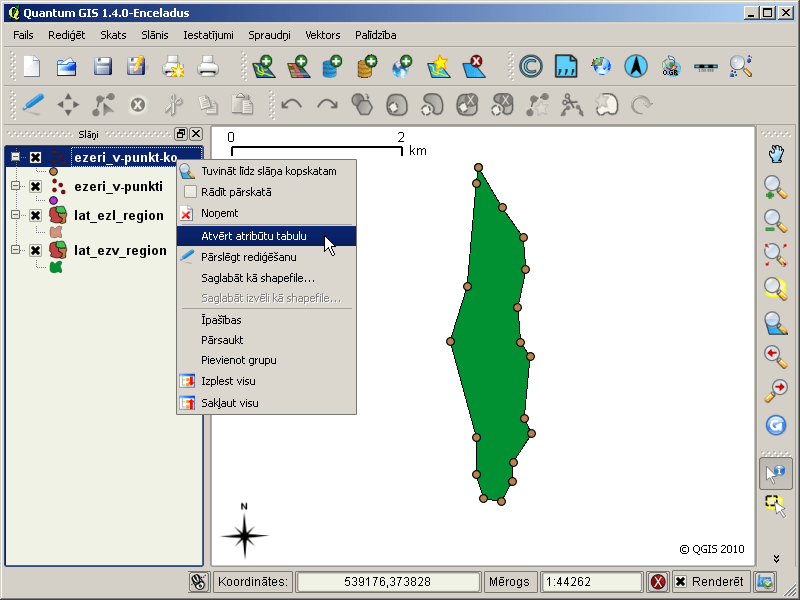Toggle the mouse coordinates extents button
The height and width of the screenshot is (600, 800).
[x=199, y=582]
